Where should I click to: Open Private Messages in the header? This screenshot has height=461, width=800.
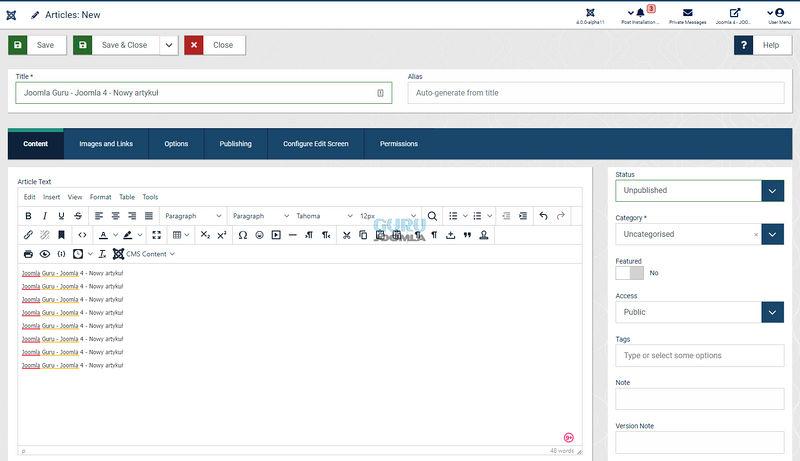coord(688,16)
